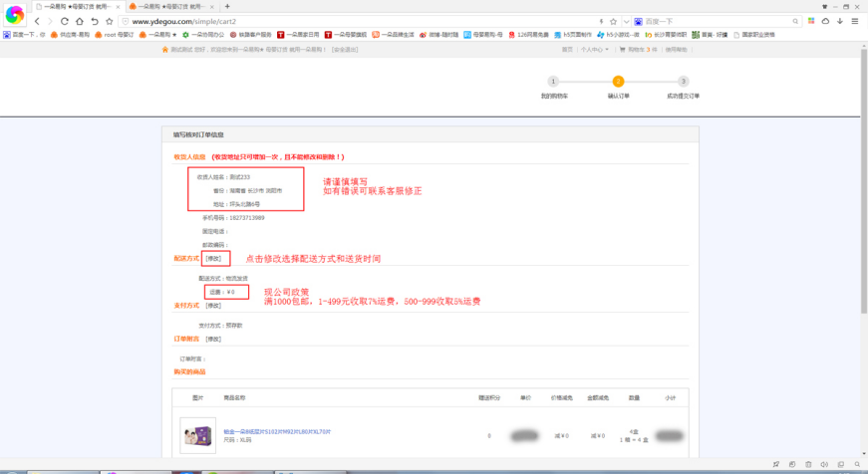Click the zoom magnifier icon in status bar

(x=857, y=465)
